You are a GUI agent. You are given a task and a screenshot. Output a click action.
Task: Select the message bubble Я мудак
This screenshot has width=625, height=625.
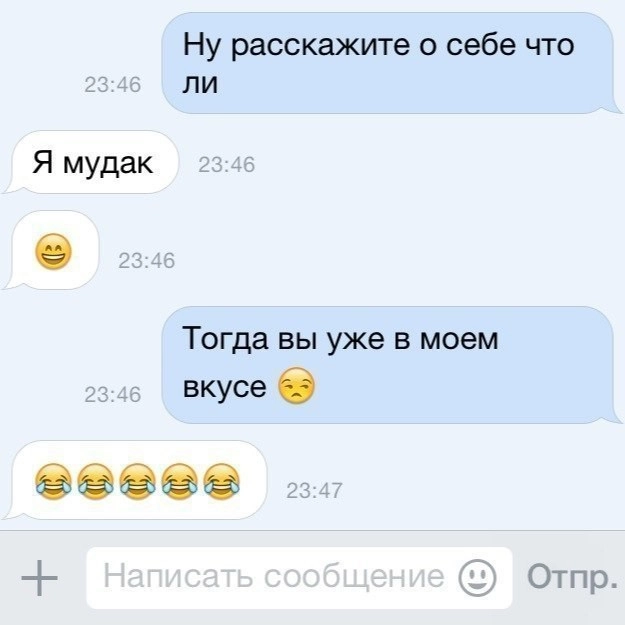pyautogui.click(x=91, y=162)
